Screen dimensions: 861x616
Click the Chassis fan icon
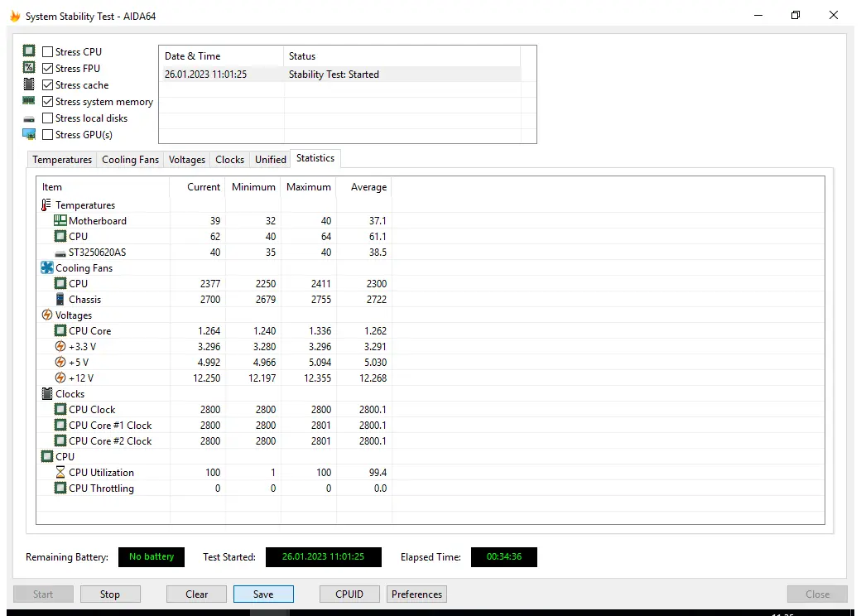pos(60,299)
